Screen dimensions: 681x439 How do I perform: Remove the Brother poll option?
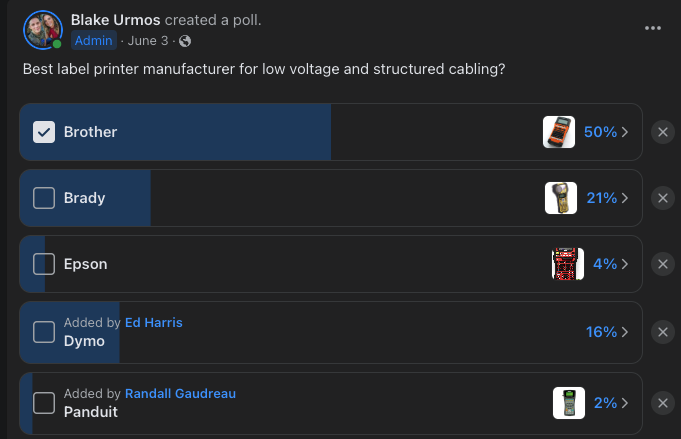[663, 132]
